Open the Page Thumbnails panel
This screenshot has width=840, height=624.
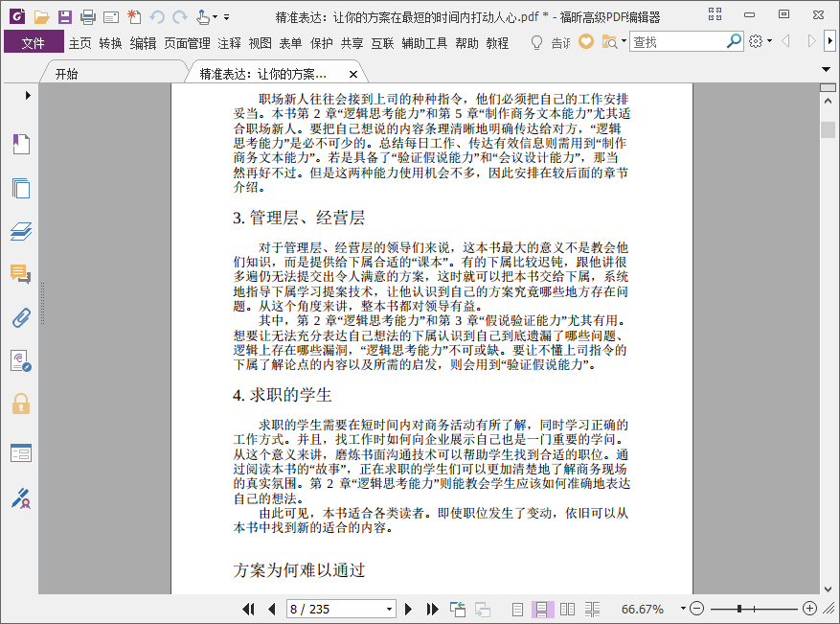click(x=21, y=188)
